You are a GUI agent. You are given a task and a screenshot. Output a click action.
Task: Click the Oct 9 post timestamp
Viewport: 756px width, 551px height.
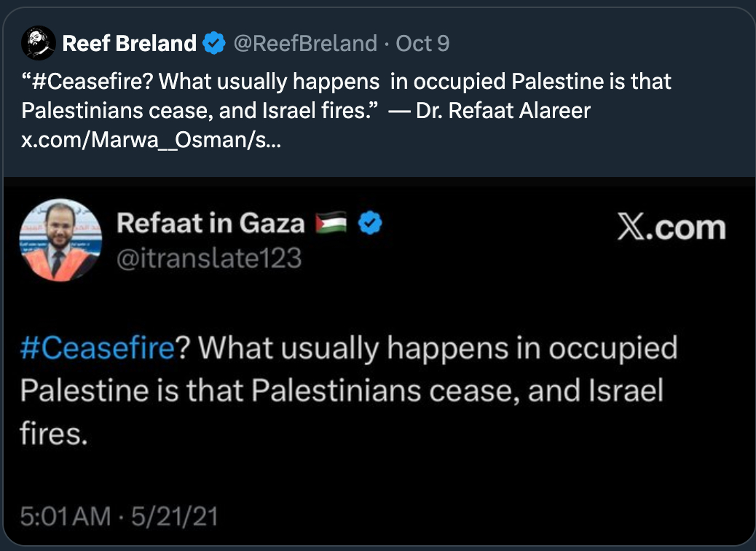coord(422,44)
